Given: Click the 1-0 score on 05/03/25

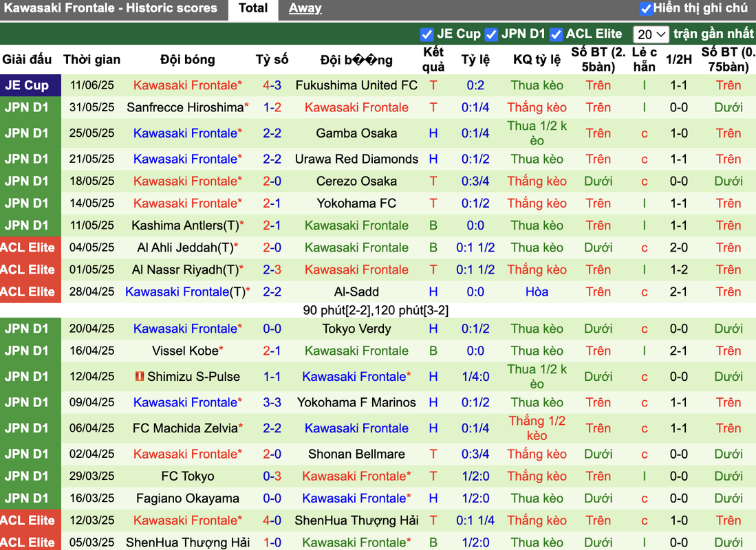Looking at the screenshot, I should pos(272,542).
